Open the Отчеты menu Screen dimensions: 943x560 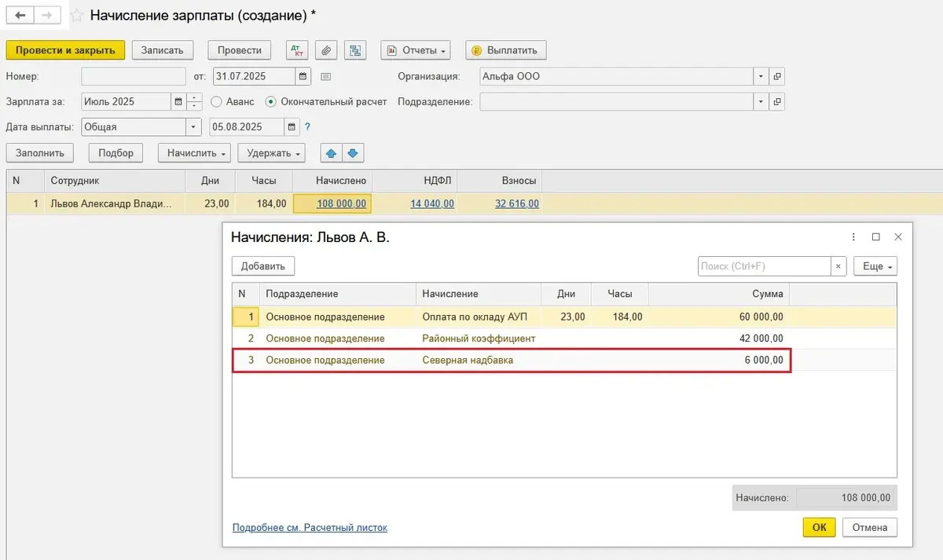pos(416,50)
